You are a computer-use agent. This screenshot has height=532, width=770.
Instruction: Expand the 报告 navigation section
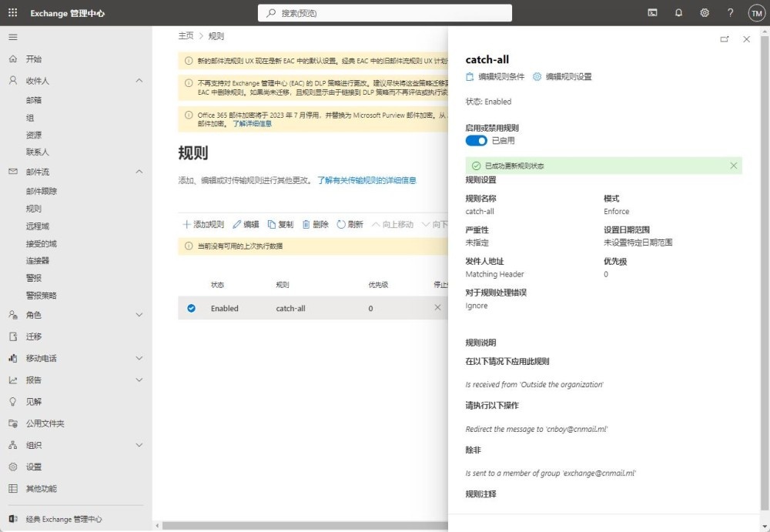coord(139,380)
